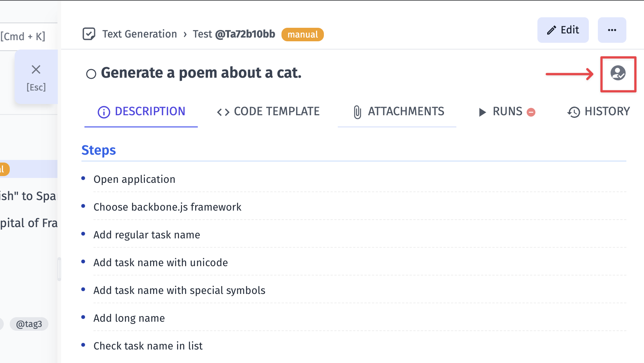
Task: Go to the Text Generation suite breadcrumb
Action: click(140, 34)
